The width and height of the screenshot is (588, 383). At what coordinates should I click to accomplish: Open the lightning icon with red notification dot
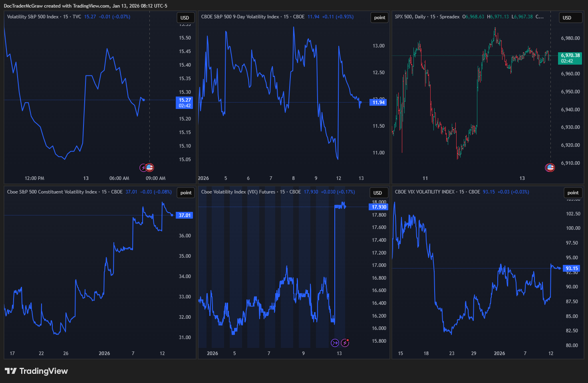(x=344, y=342)
